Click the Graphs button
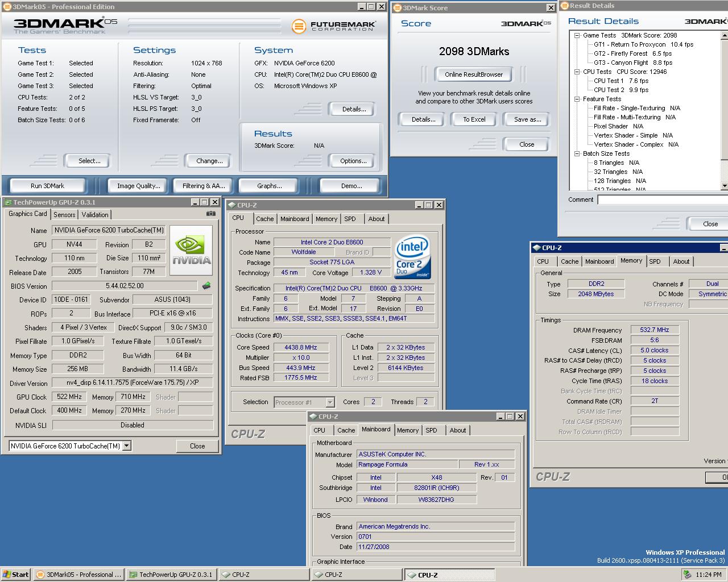The width and height of the screenshot is (728, 582). (x=269, y=186)
